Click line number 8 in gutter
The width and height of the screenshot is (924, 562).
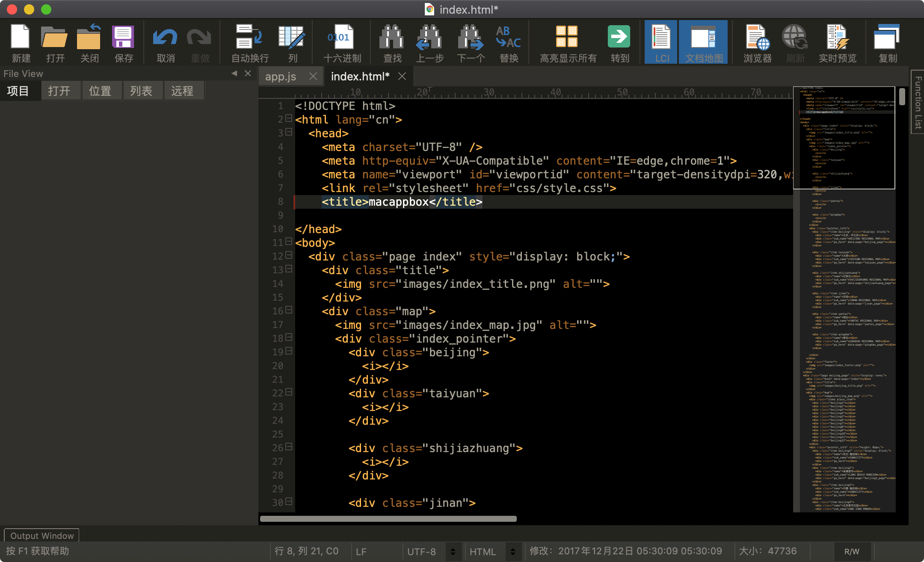coord(281,201)
